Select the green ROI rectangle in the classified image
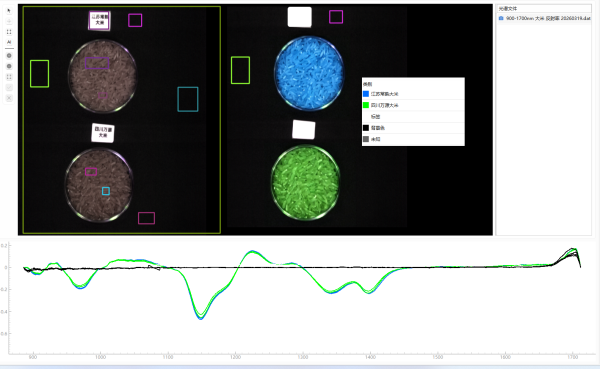This screenshot has height=369, width=600. (x=240, y=70)
